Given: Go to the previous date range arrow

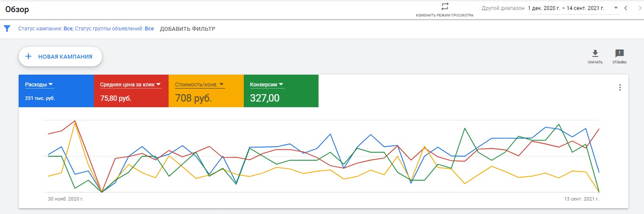Looking at the screenshot, I should tap(626, 8).
